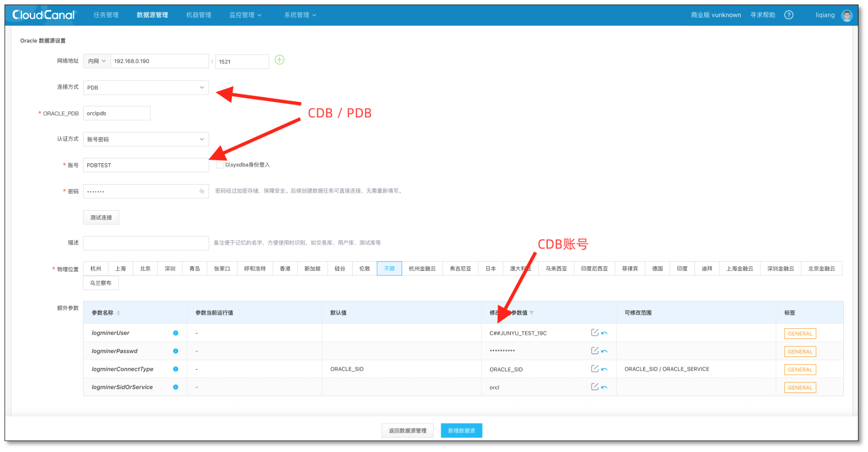View info tooltip for logminerConnectType parameter
Viewport: 868px width, 452px height.
176,369
